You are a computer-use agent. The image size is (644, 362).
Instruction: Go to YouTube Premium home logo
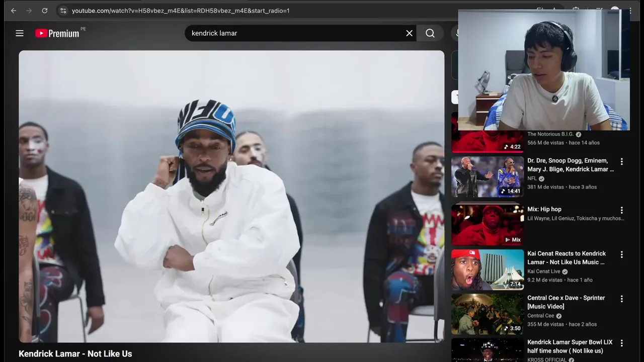pyautogui.click(x=57, y=33)
